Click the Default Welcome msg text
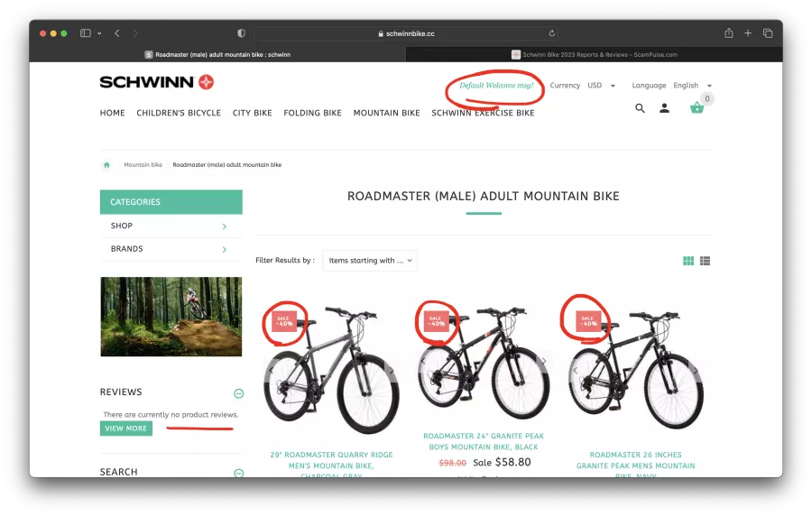 pyautogui.click(x=496, y=86)
